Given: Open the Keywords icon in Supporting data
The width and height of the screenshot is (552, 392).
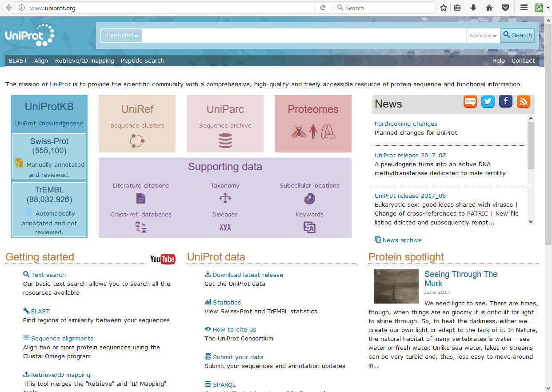Looking at the screenshot, I should point(309,227).
